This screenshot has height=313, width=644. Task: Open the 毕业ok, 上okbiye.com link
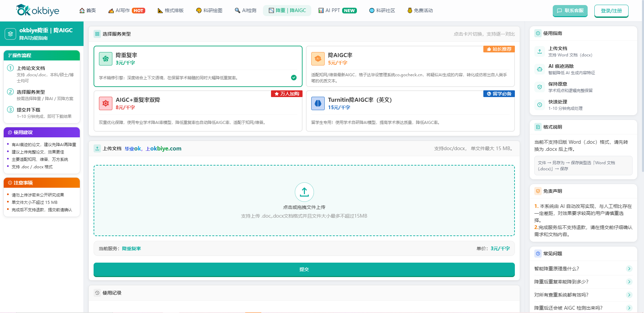pyautogui.click(x=153, y=148)
